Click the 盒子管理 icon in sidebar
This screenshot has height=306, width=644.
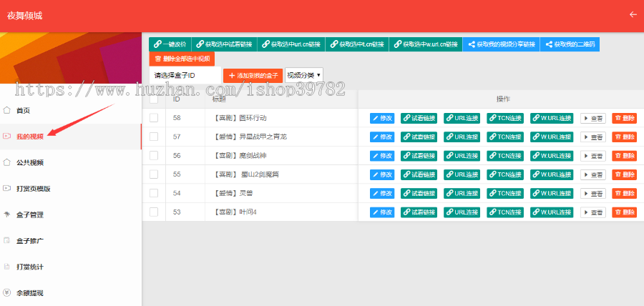pos(7,214)
